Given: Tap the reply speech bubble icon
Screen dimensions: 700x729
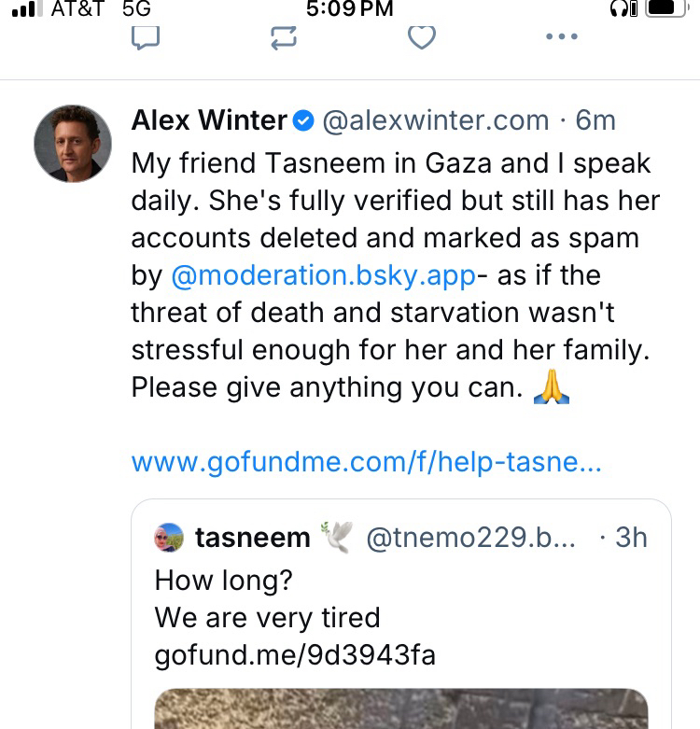Looking at the screenshot, I should click(146, 36).
